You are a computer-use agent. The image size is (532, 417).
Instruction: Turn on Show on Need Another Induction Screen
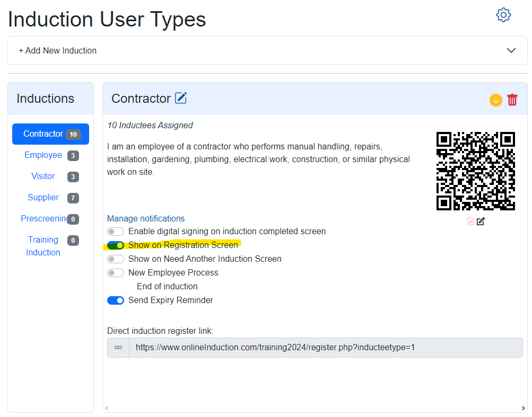[x=116, y=259]
